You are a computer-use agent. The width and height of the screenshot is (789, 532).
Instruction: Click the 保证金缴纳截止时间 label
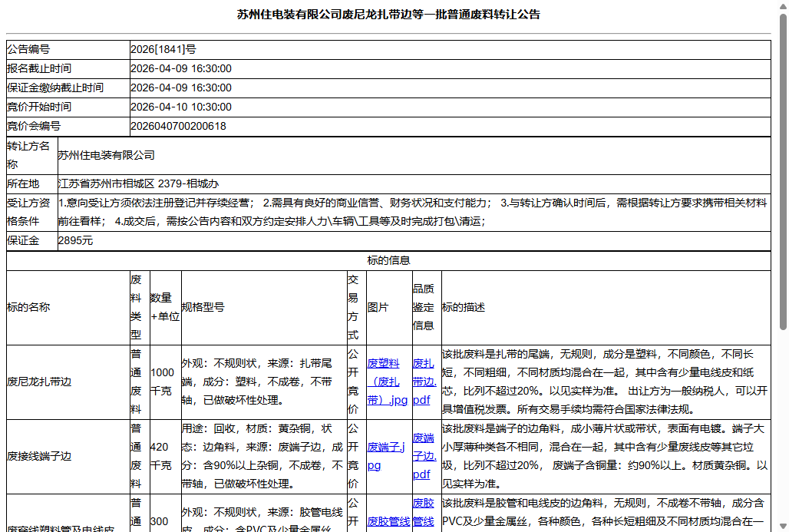pyautogui.click(x=55, y=88)
